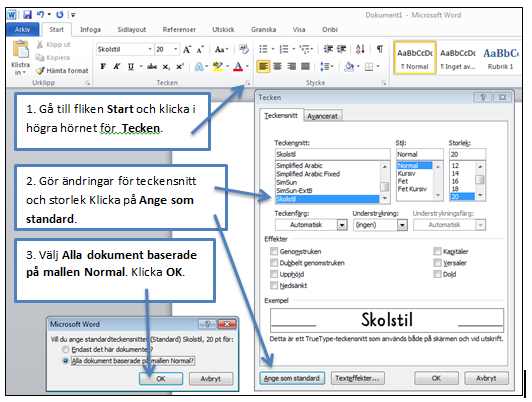Show paragraph marks ¶ icon
Viewport: 532px width, 402px height.
380,49
